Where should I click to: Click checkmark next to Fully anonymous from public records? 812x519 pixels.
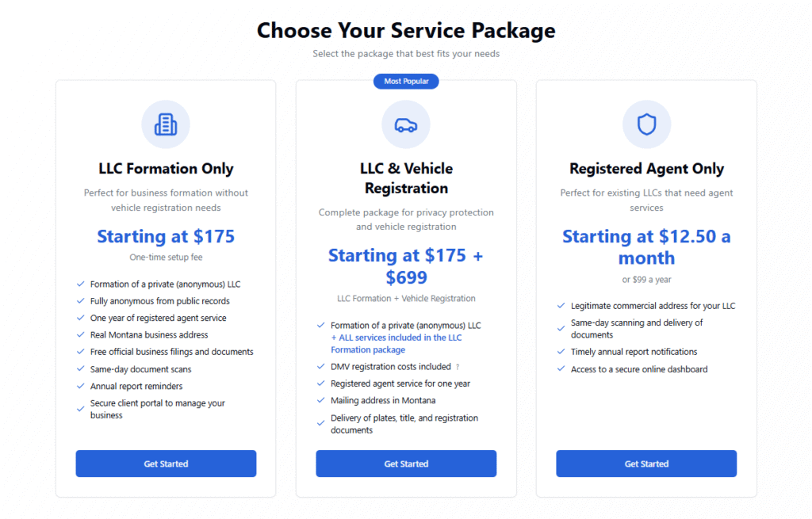[80, 300]
